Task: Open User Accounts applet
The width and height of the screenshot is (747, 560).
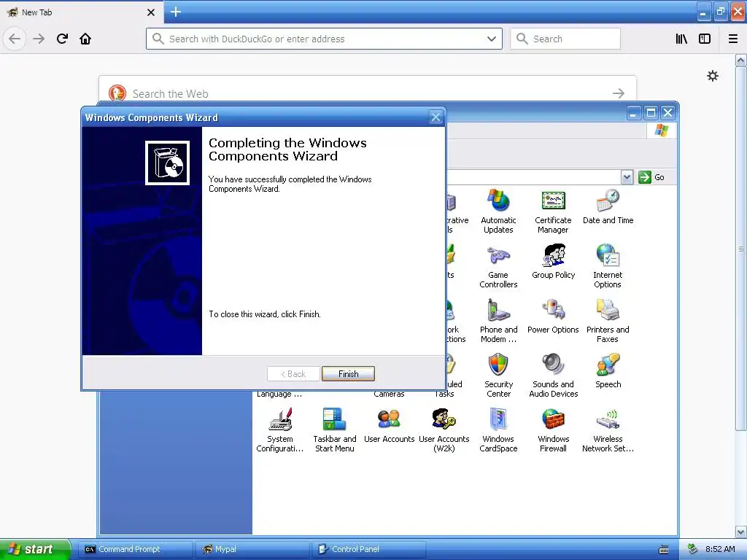Action: pos(390,426)
